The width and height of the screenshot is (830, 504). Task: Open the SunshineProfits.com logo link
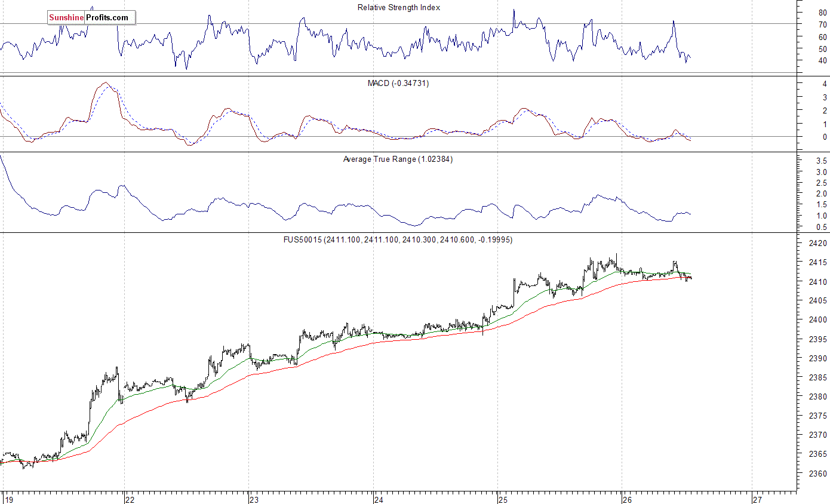(x=91, y=18)
